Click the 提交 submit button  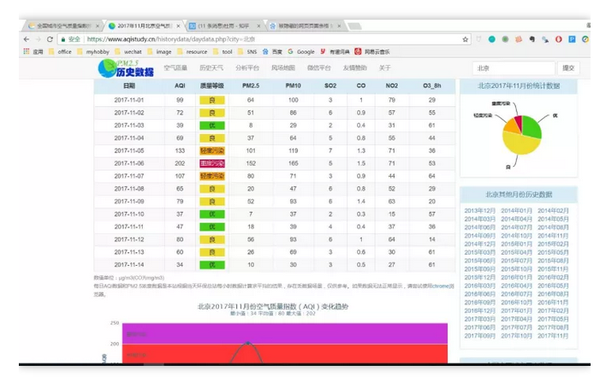[x=568, y=68]
